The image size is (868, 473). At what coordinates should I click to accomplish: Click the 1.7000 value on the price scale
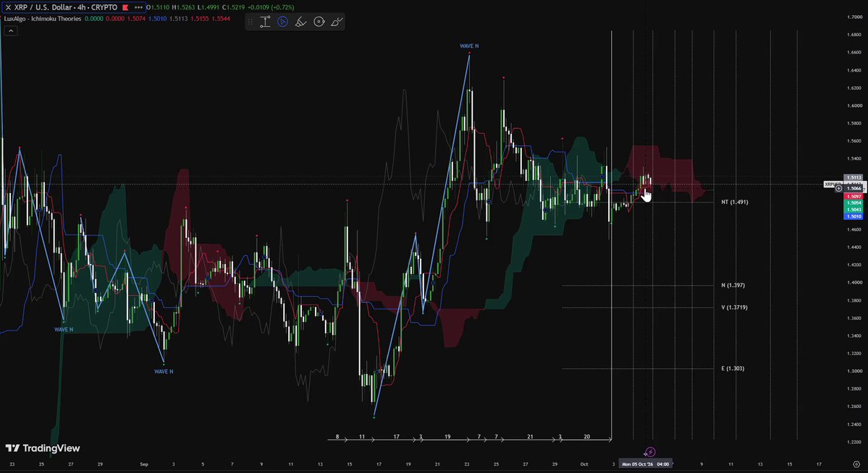point(855,17)
